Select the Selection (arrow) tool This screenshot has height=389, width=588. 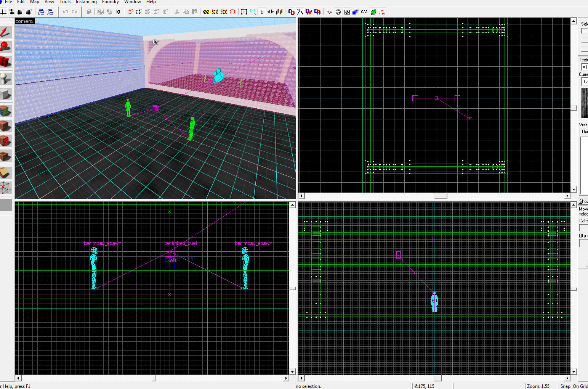tap(5, 32)
